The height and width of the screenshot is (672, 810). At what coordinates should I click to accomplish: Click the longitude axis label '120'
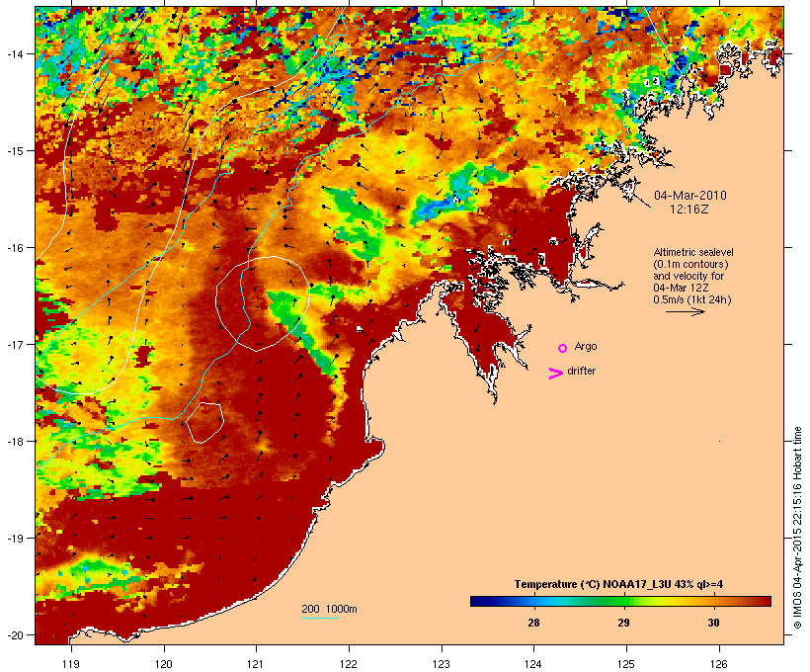(x=164, y=664)
